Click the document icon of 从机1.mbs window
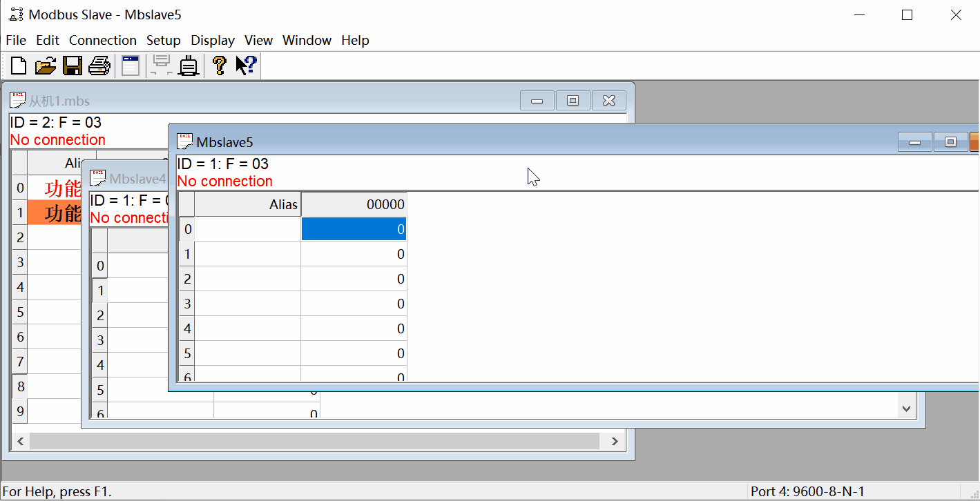The width and height of the screenshot is (980, 501). (18, 100)
